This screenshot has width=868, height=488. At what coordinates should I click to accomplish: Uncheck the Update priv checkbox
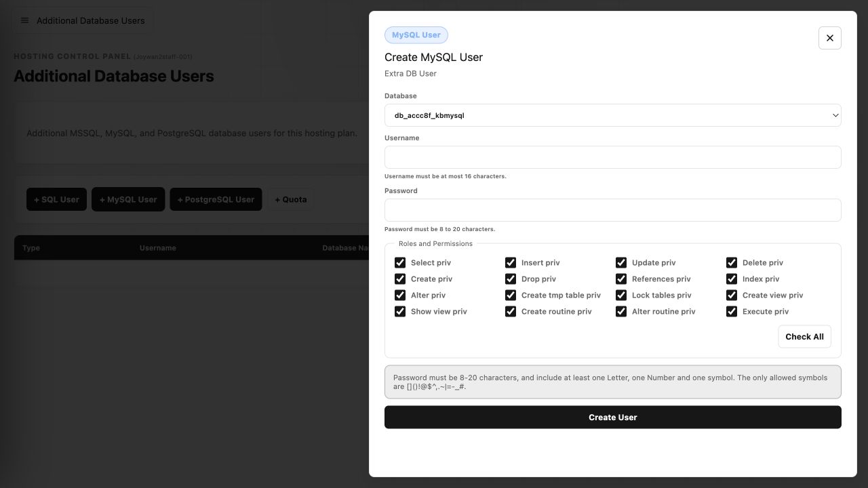621,262
